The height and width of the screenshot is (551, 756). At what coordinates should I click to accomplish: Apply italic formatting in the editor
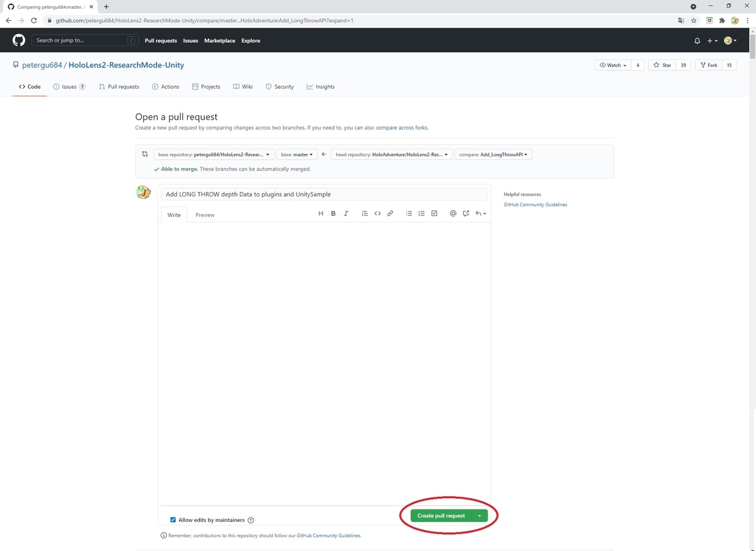point(346,213)
